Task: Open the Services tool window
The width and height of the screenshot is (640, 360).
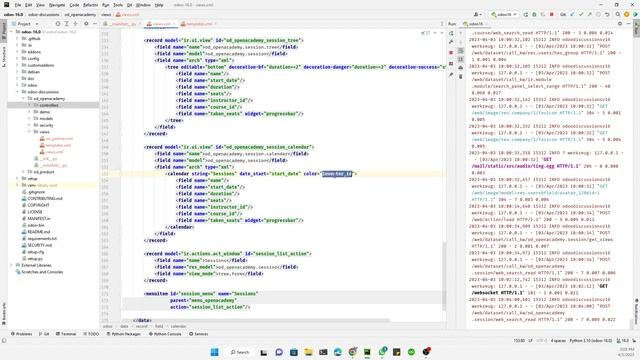Action: pyautogui.click(x=198, y=334)
